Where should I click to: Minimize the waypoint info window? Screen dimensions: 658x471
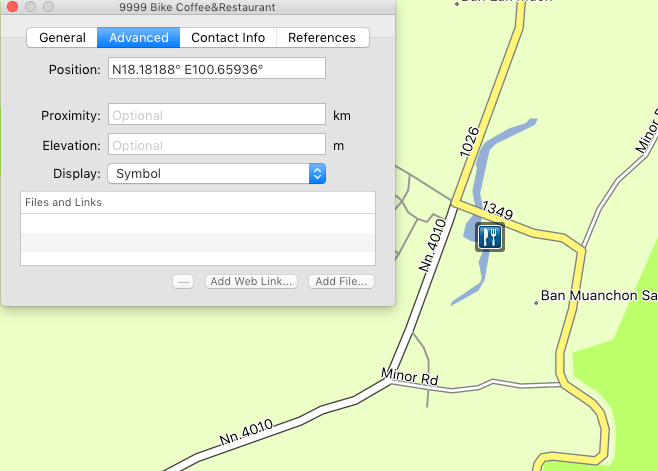click(30, 8)
